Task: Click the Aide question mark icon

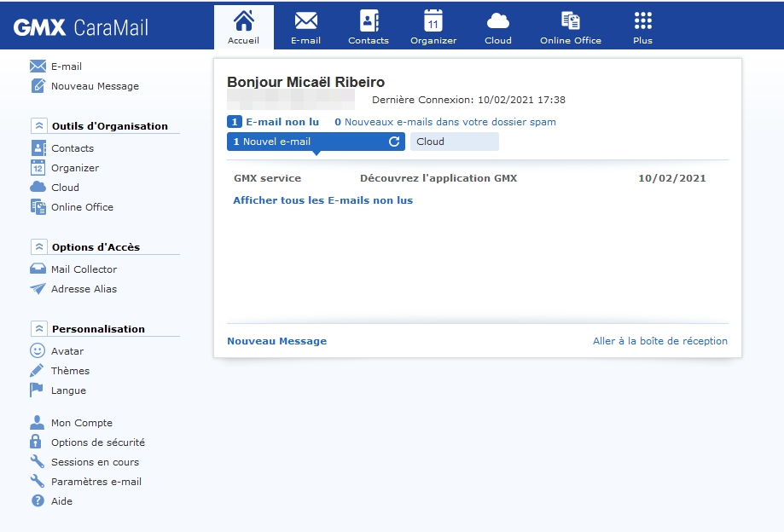Action: (x=38, y=500)
